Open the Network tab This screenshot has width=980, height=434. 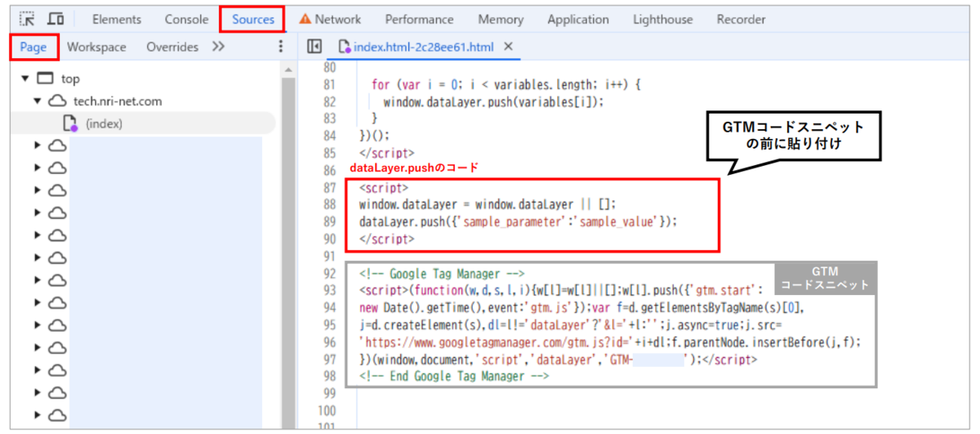coord(338,19)
